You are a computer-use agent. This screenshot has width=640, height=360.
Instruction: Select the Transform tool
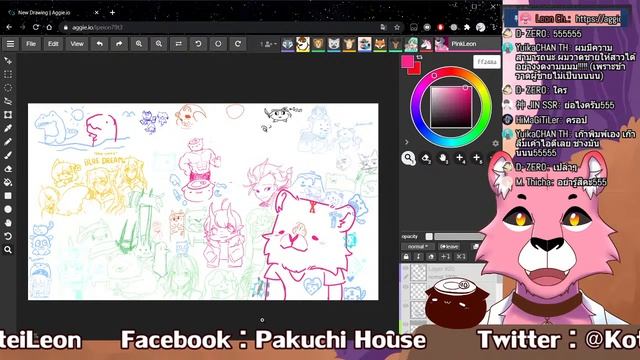click(x=8, y=115)
